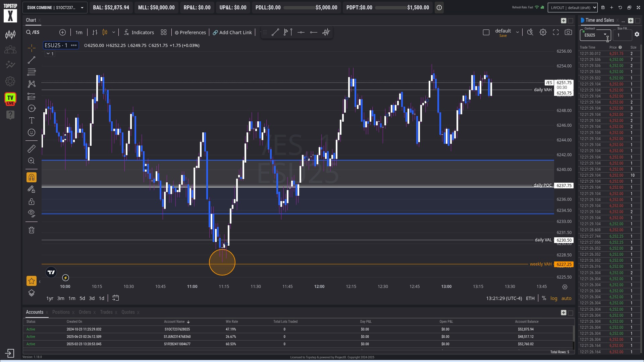Viewport: 644px width, 362px height.
Task: Open the select layout square icon
Action: [x=486, y=33]
